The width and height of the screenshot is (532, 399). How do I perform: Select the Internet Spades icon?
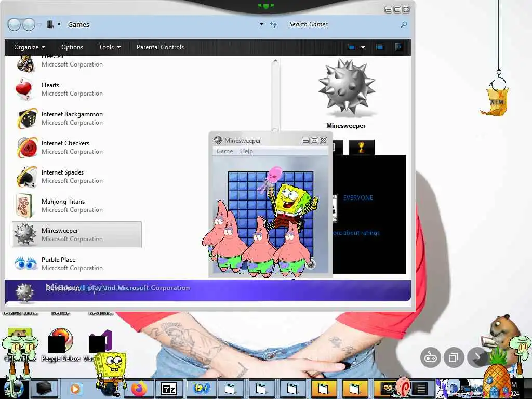click(x=27, y=177)
